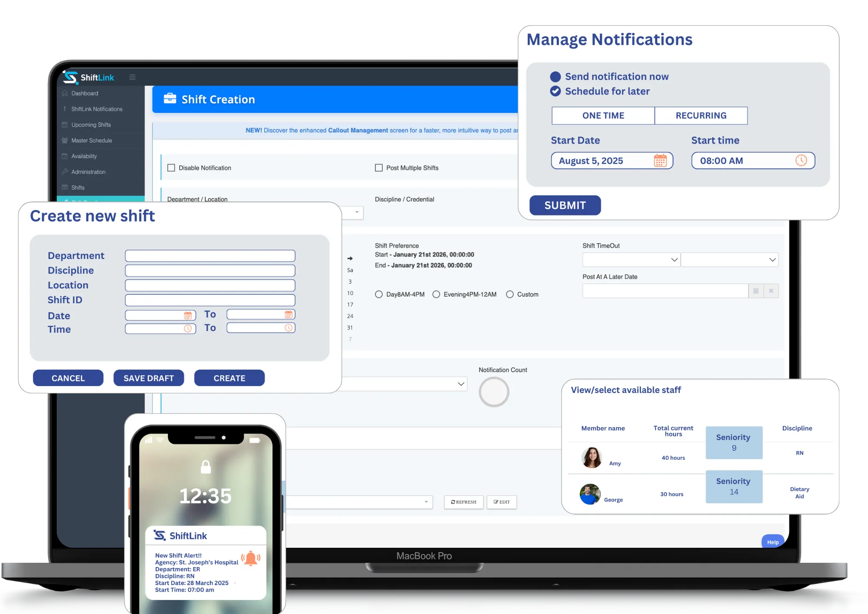Screen dimensions: 868x614
Task: Click Amy's profile photo
Action: coord(591,458)
